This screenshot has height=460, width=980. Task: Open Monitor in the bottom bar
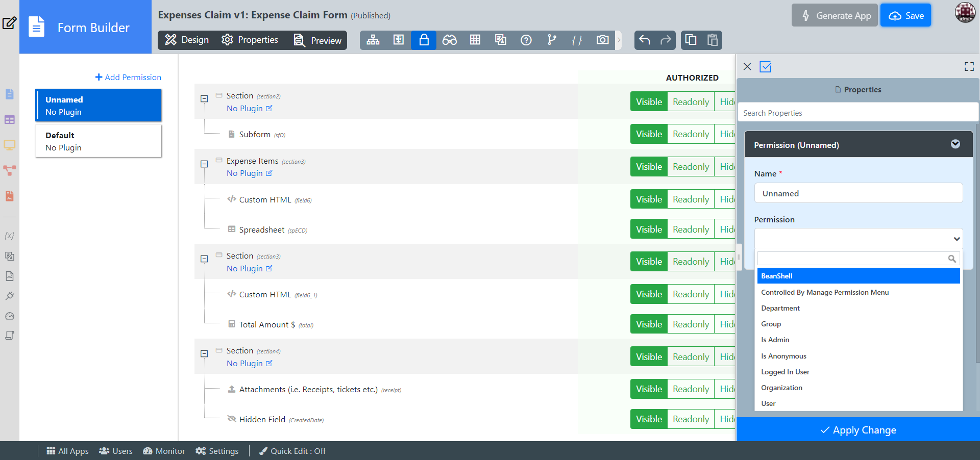pos(164,451)
